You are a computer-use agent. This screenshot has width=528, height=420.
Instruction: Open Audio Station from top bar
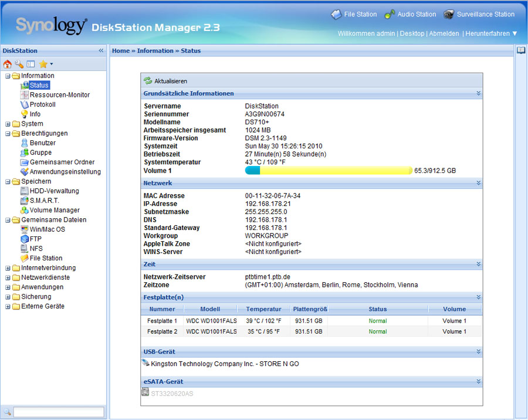point(410,14)
